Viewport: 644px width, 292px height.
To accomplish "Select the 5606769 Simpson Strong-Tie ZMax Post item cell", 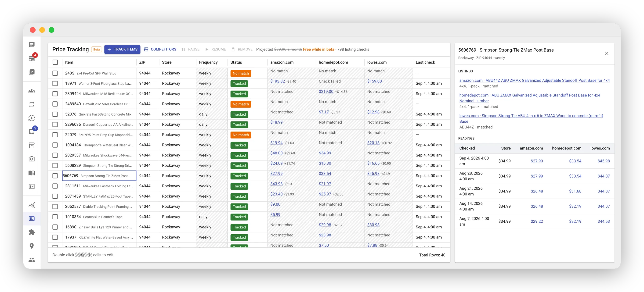I will pos(99,176).
